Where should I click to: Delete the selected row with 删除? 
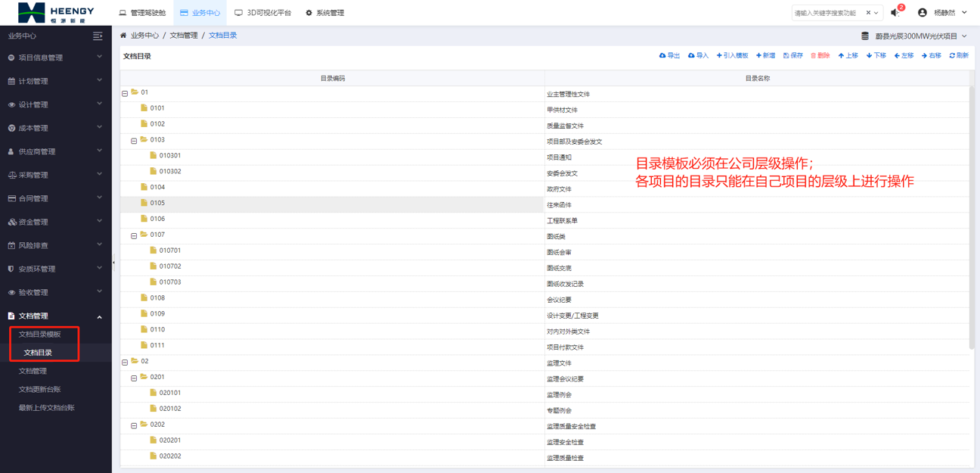[x=820, y=56]
